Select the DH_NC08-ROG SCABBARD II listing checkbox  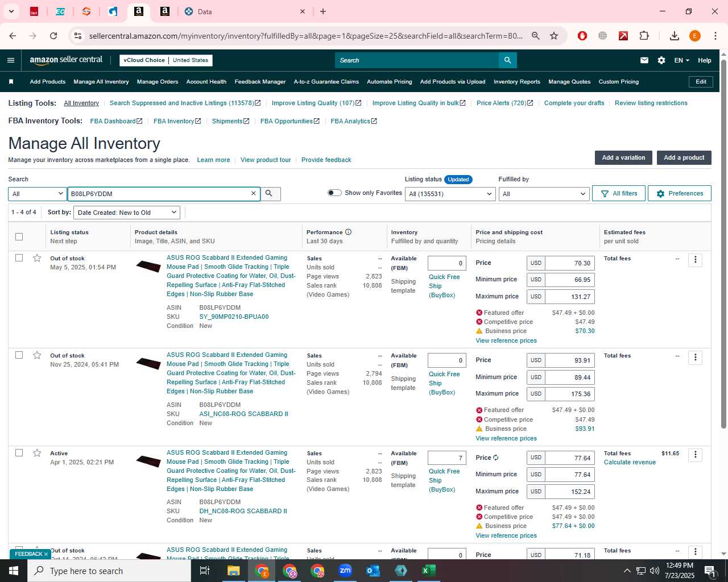point(19,453)
